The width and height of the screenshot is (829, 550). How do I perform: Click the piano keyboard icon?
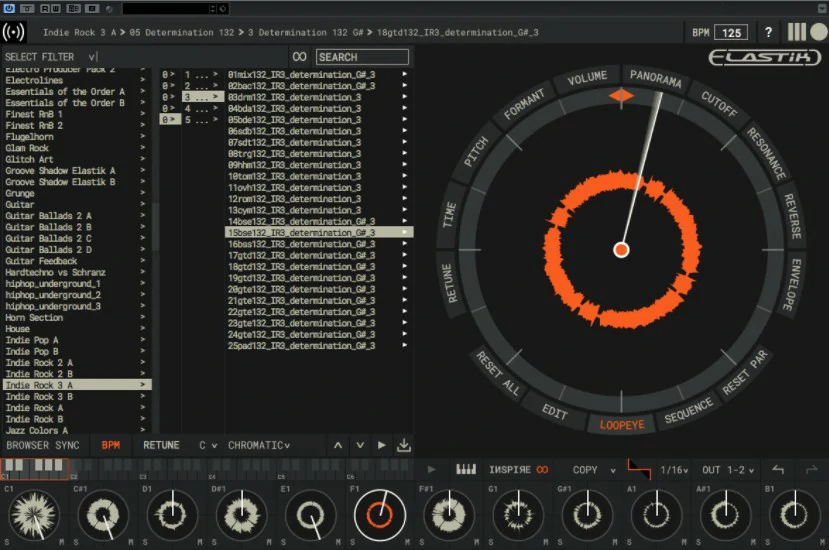coord(466,469)
